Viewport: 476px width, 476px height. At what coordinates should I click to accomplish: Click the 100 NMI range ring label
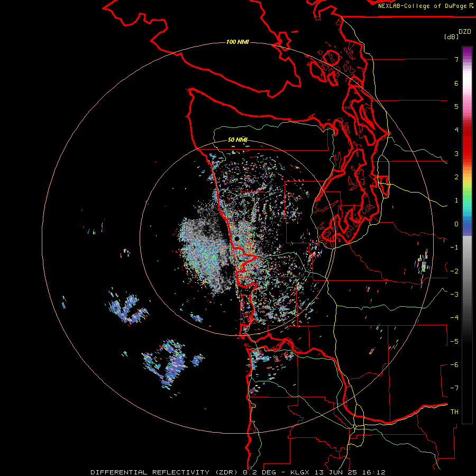(x=237, y=42)
